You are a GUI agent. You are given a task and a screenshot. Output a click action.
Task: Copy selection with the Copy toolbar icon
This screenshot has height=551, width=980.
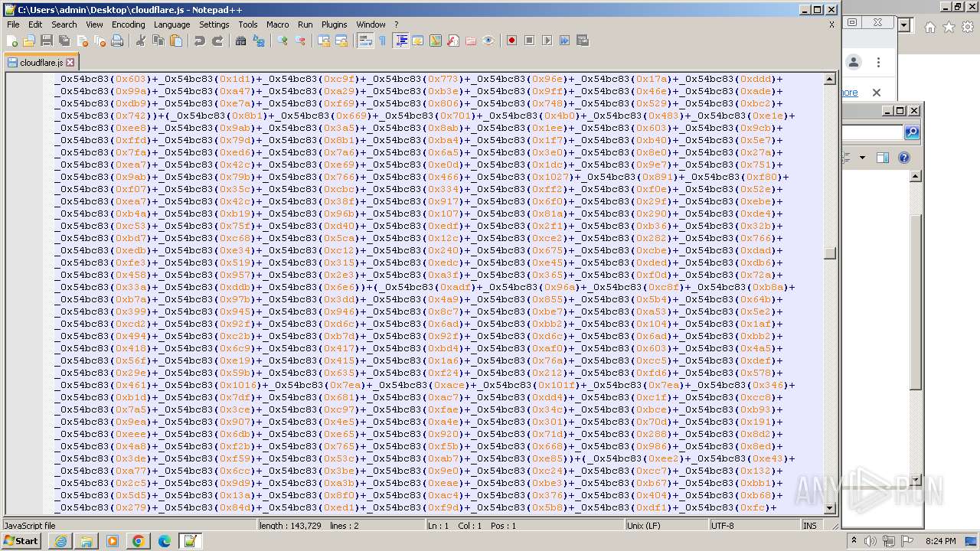(158, 41)
